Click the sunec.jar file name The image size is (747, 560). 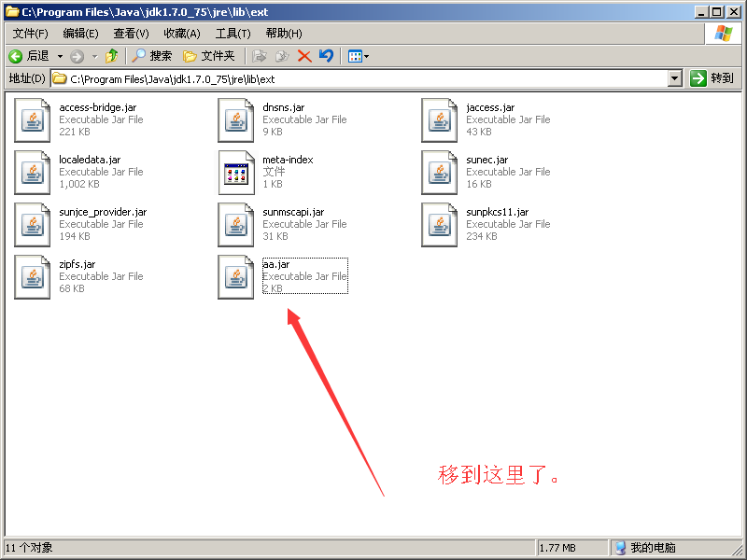[486, 160]
